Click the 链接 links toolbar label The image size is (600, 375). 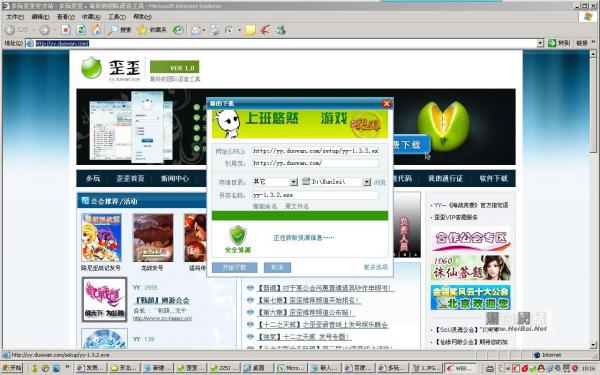[582, 43]
